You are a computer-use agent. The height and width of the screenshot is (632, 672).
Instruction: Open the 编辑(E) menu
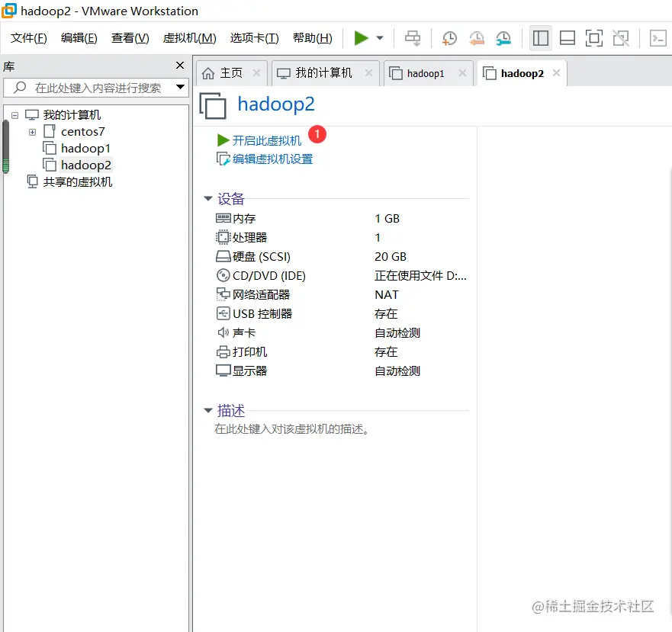[x=79, y=38]
